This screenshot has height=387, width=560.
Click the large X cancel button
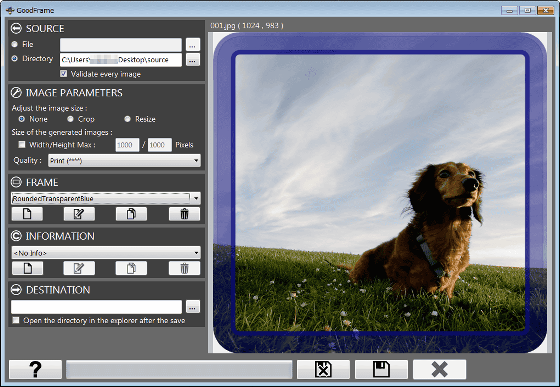[439, 369]
